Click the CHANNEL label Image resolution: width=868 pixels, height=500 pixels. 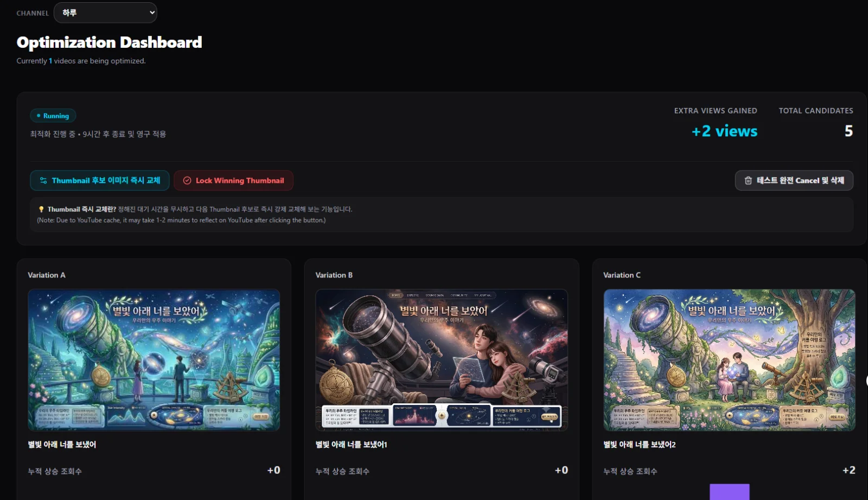(33, 13)
